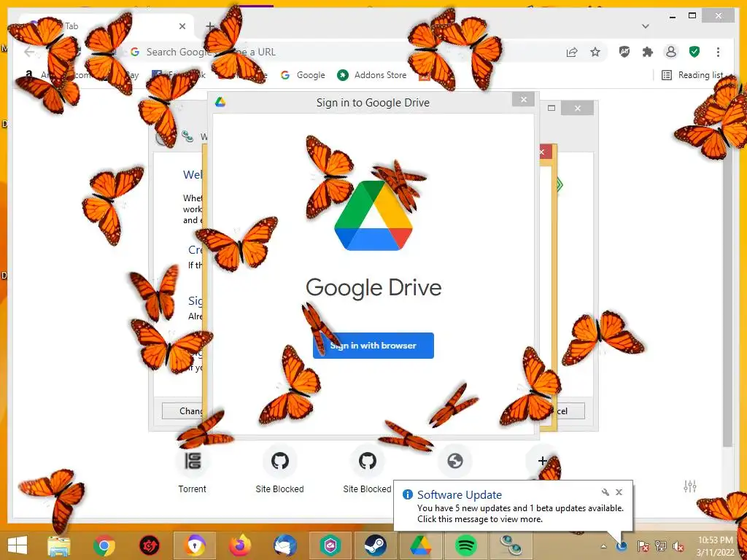Viewport: 747px width, 560px height.
Task: Open the Reading list panel
Action: coord(693,75)
